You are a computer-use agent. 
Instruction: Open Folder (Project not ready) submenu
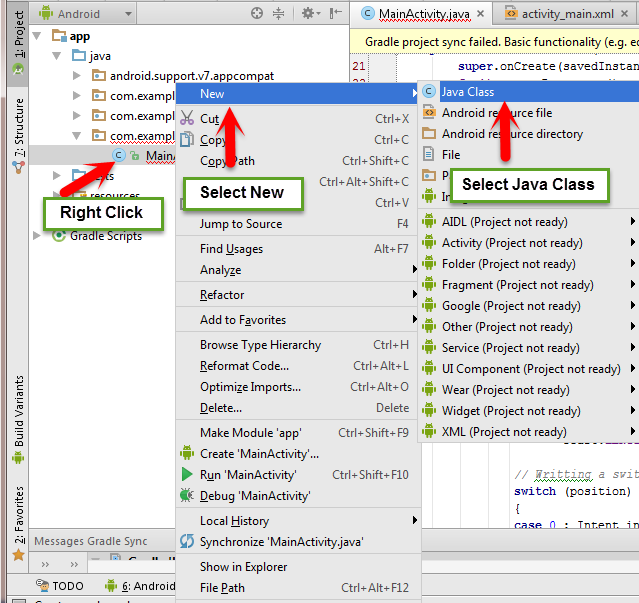[528, 264]
